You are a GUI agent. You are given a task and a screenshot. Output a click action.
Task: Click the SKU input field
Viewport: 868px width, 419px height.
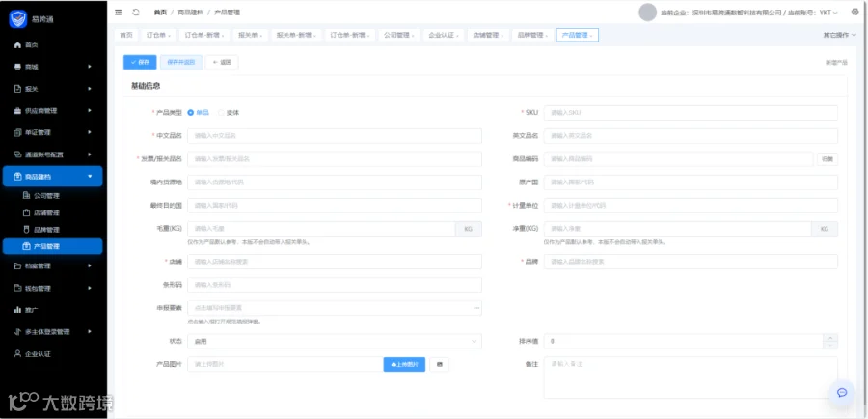pyautogui.click(x=691, y=113)
